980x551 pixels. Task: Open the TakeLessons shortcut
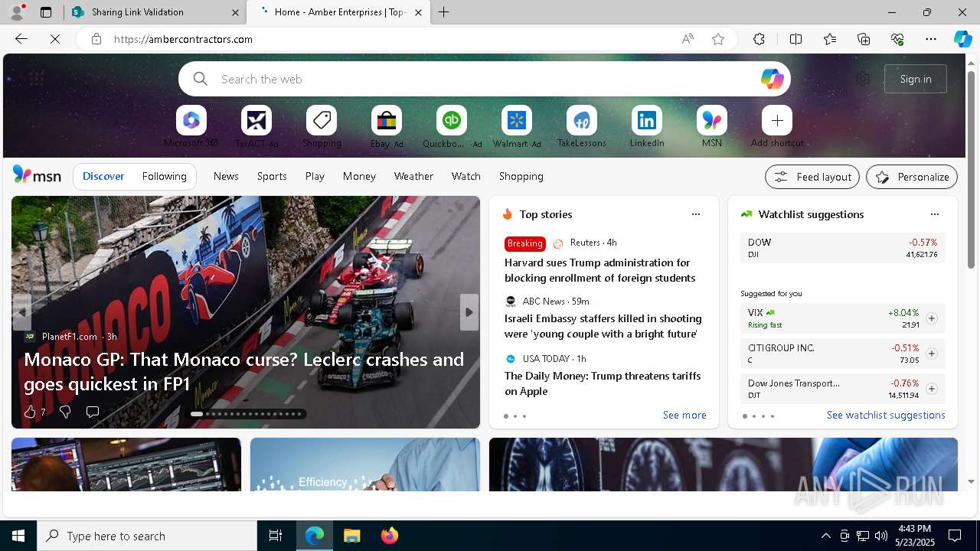[x=582, y=121]
